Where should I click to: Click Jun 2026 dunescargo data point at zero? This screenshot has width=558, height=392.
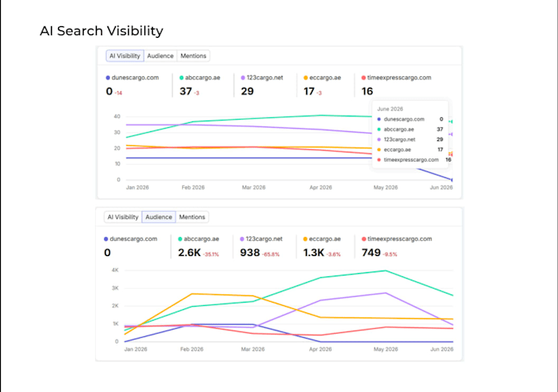click(x=452, y=180)
